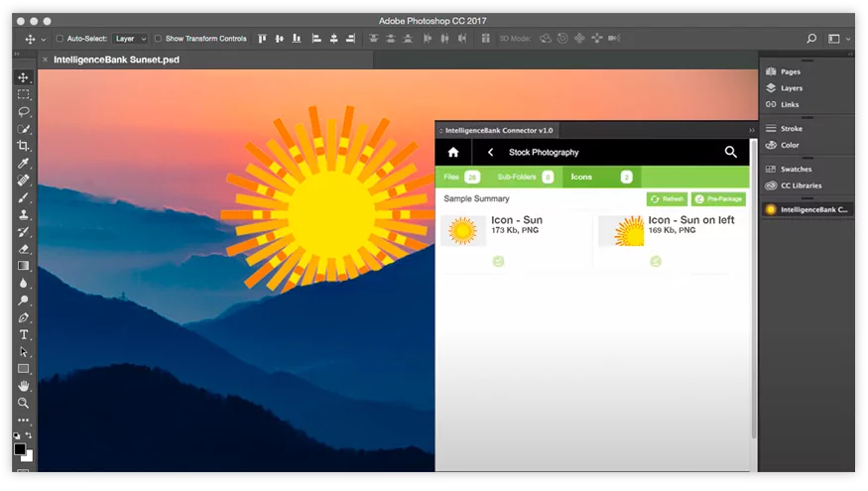Select the Blur tool

tap(23, 284)
